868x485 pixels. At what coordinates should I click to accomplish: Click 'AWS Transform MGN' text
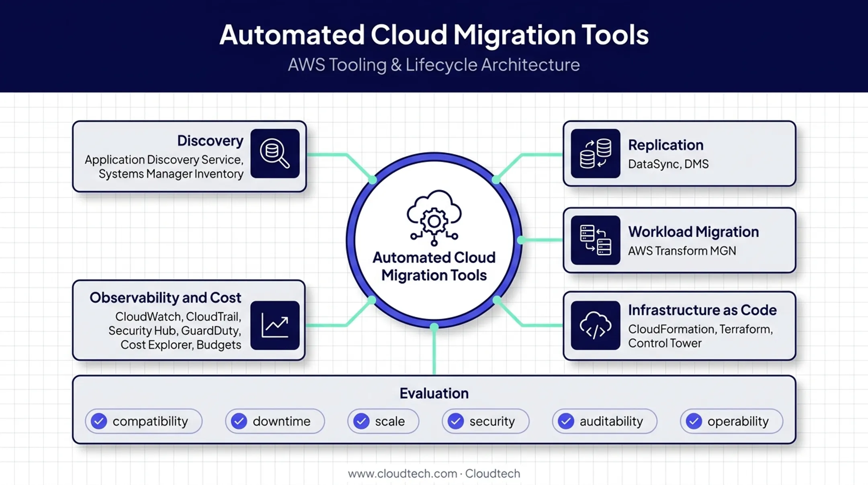[682, 251]
